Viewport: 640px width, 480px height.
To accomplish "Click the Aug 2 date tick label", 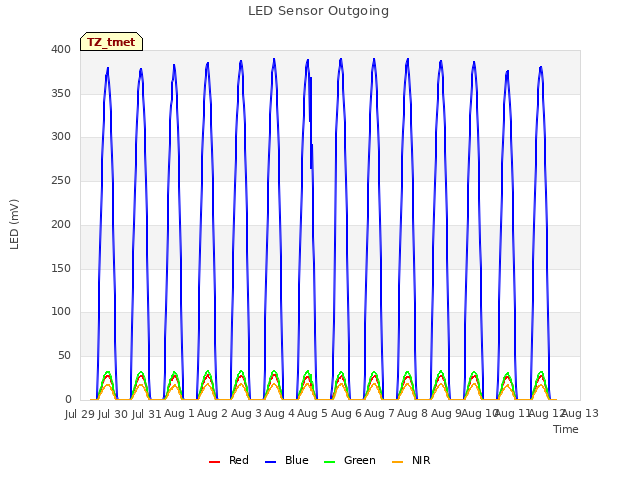I will click(x=213, y=413).
